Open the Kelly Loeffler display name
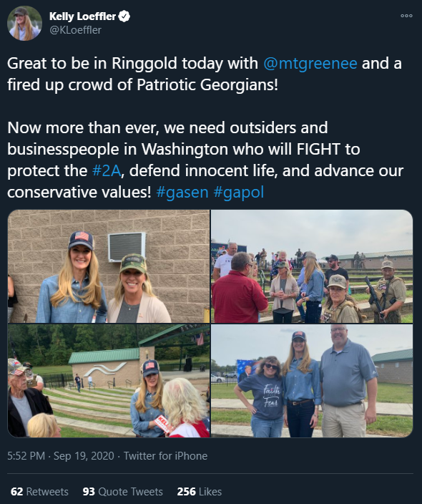Viewport: 422px width, 504px height. point(82,16)
